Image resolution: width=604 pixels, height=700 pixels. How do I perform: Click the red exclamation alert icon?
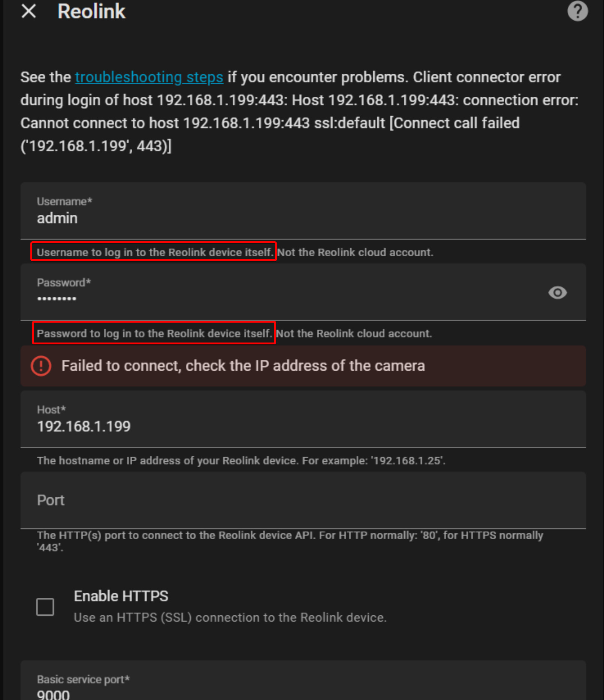(41, 366)
